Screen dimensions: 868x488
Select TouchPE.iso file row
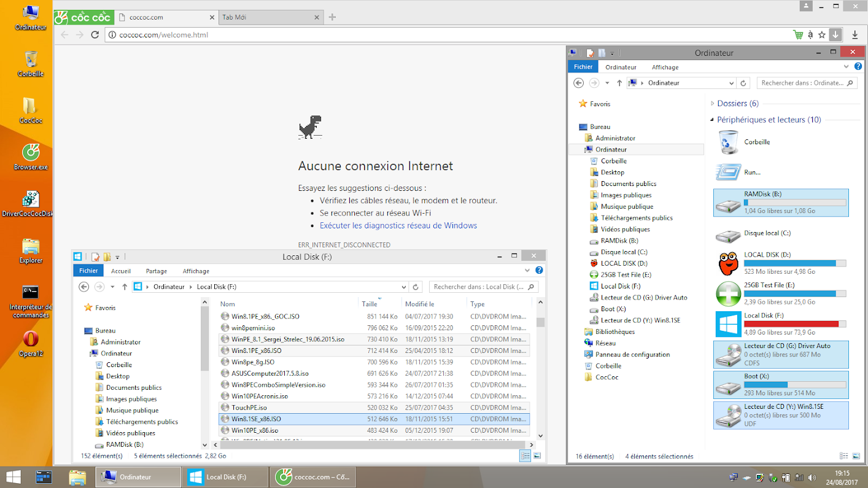[x=374, y=408]
